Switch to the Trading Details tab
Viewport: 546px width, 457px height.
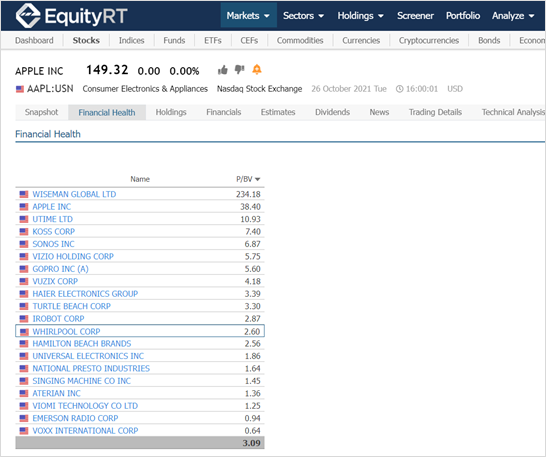click(435, 112)
